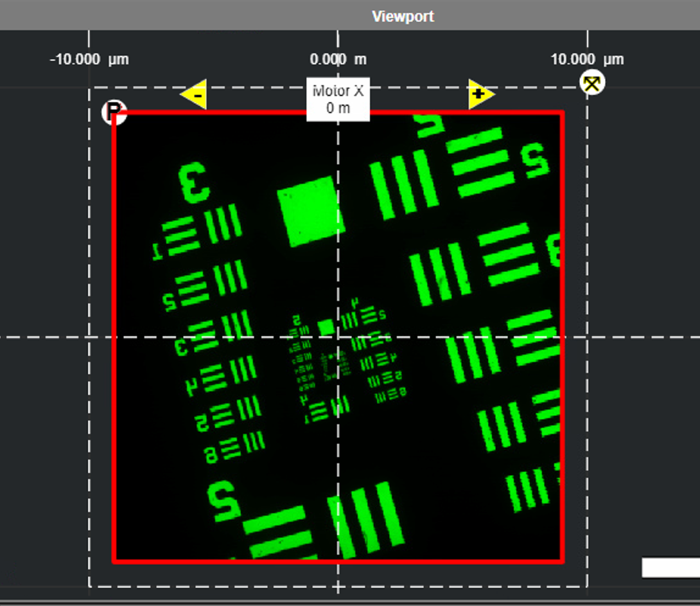The width and height of the screenshot is (700, 606).
Task: Click the large vertical bars at image bottom
Action: 366,519
